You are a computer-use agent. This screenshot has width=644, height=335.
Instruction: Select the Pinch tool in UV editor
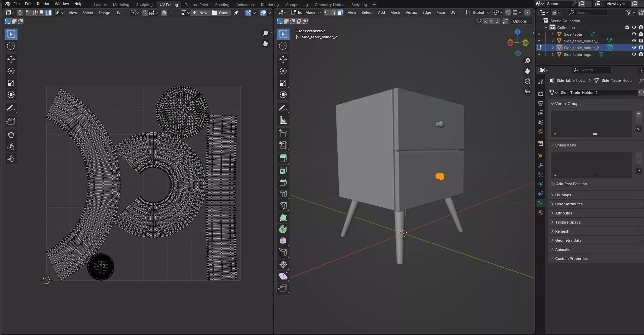click(11, 159)
